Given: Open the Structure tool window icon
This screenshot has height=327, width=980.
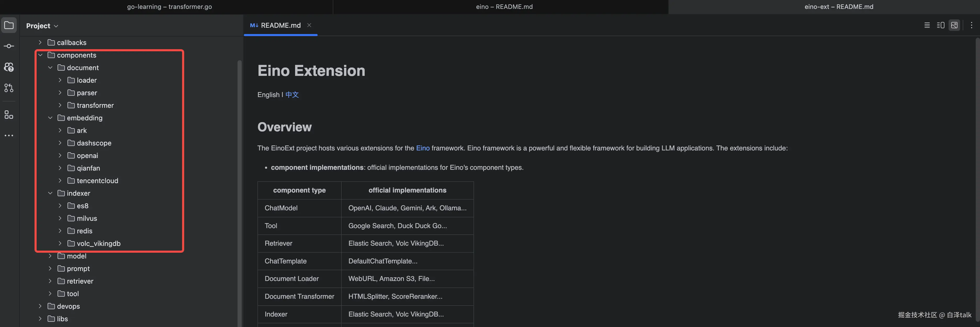Looking at the screenshot, I should [9, 115].
